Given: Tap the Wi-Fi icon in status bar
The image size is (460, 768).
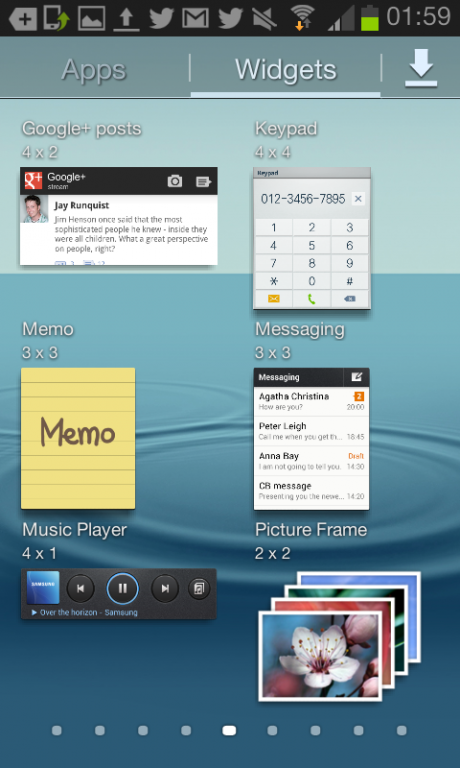Looking at the screenshot, I should click(302, 17).
